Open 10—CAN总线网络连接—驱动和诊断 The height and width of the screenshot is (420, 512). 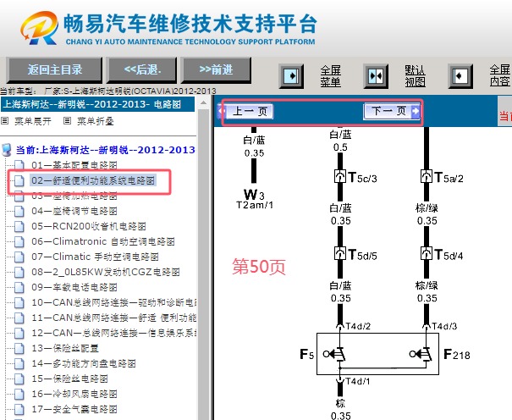(x=113, y=303)
